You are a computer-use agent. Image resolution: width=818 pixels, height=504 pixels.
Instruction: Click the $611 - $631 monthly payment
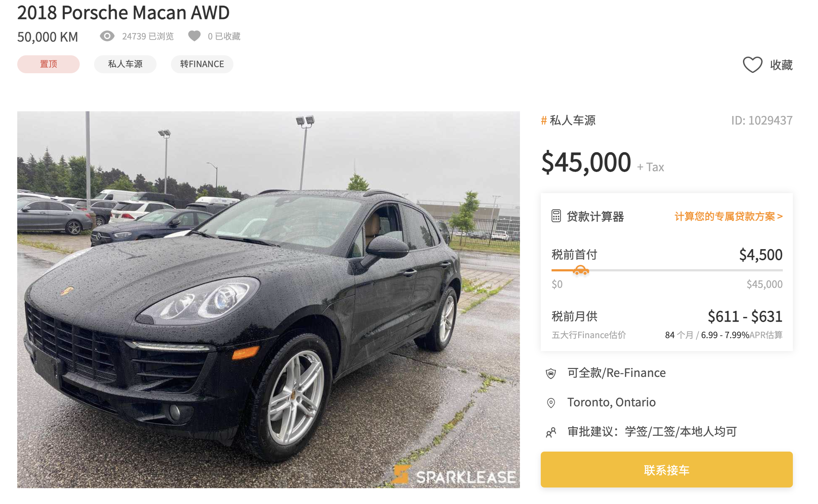(x=745, y=317)
